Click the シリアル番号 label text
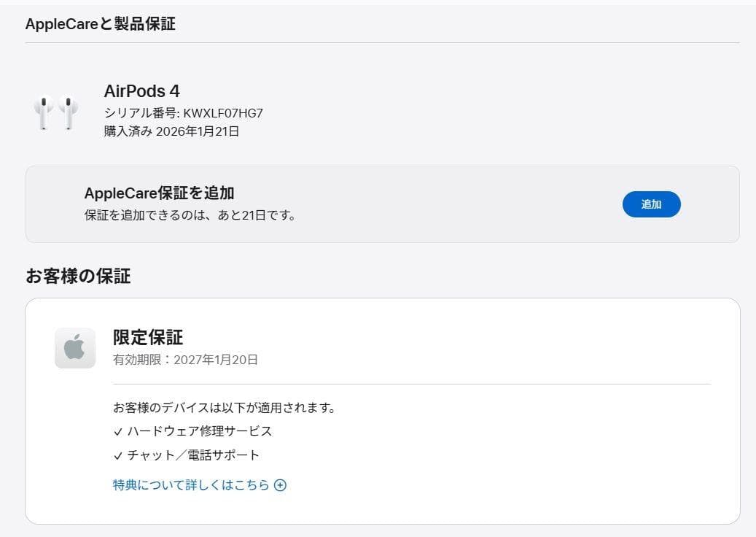Screen dimensions: 756x537 coord(141,113)
